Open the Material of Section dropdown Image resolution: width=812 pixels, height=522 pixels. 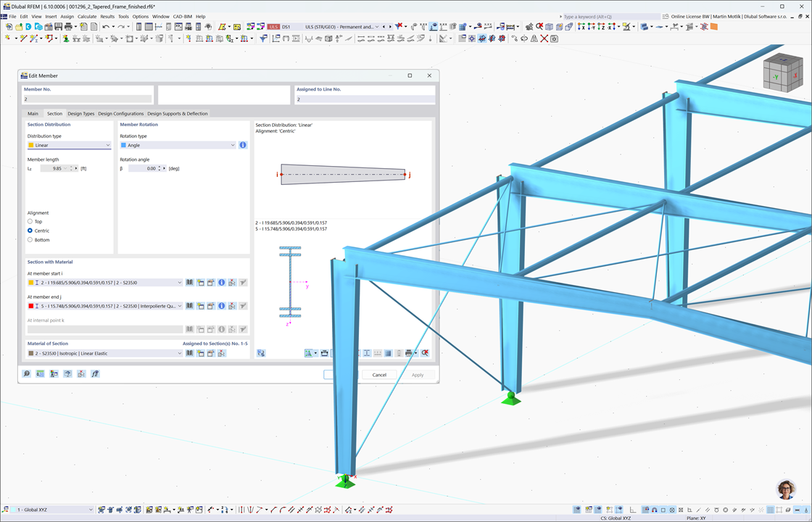(101, 353)
